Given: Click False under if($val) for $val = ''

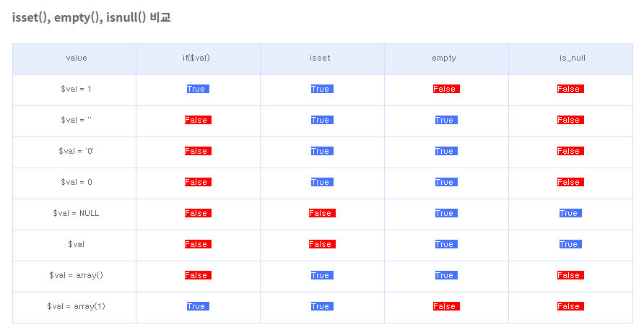Looking at the screenshot, I should pyautogui.click(x=198, y=120).
